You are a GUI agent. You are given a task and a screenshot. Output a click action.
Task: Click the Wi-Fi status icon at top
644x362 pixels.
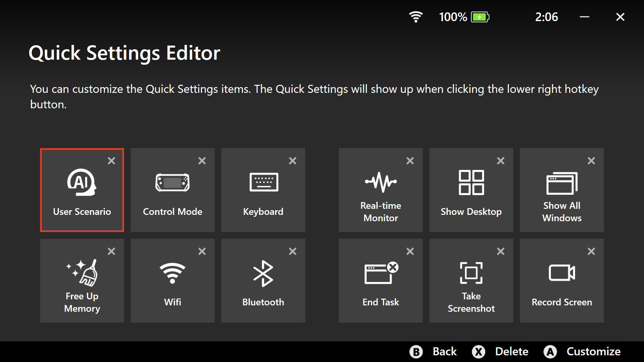416,17
